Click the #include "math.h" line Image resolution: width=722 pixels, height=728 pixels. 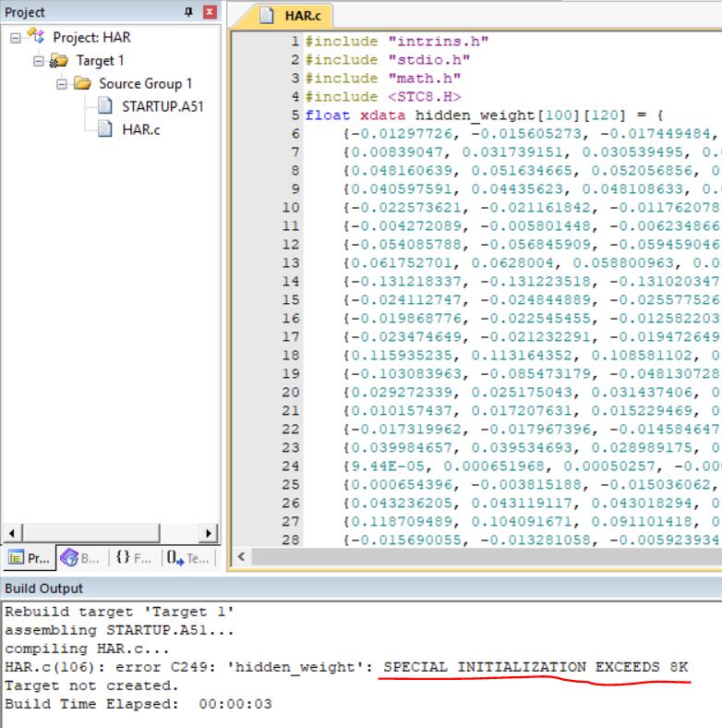(383, 79)
